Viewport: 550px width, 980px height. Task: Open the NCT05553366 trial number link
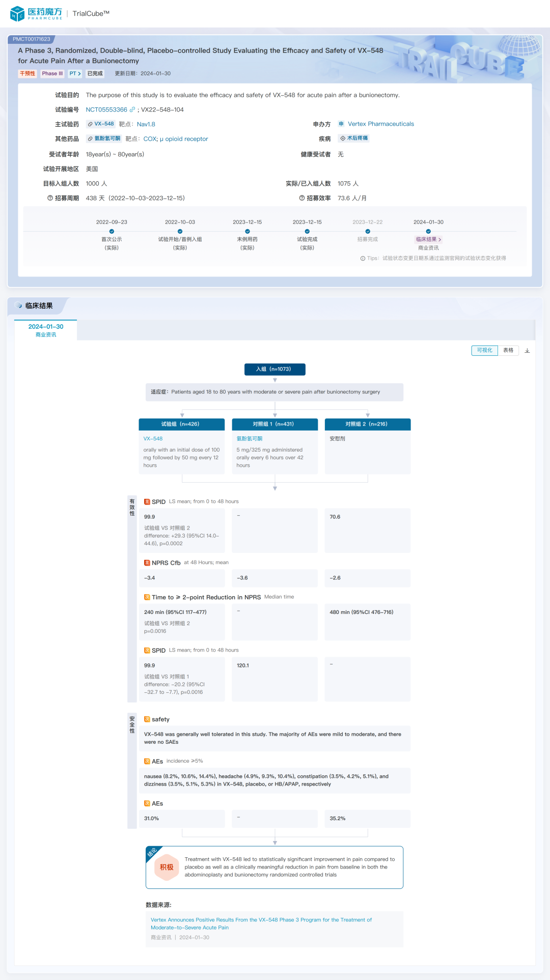(x=106, y=109)
